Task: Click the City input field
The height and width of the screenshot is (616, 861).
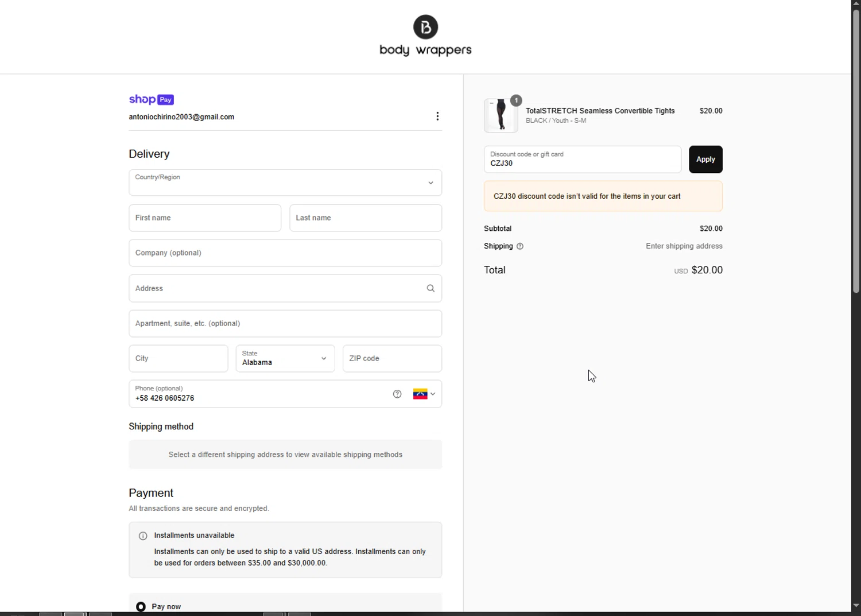Action: 179,358
